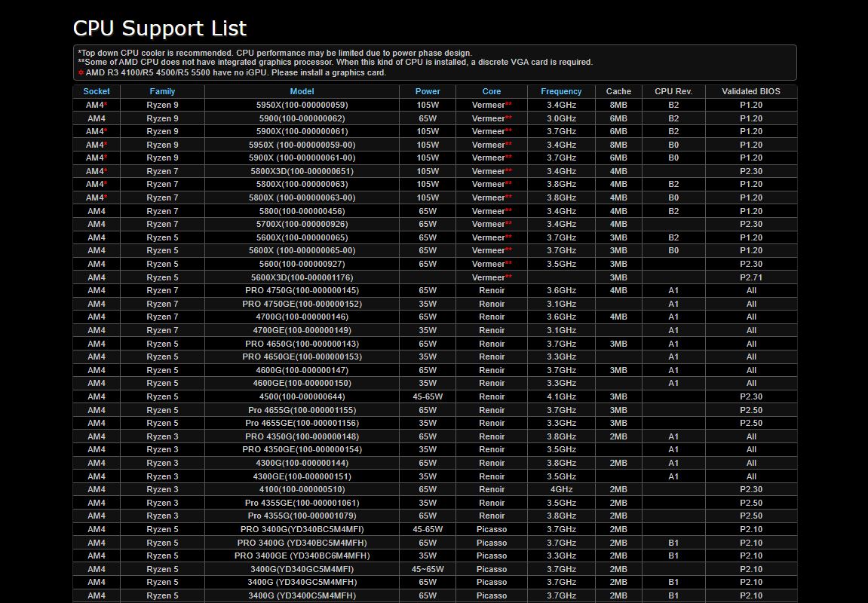The image size is (868, 603).
Task: Click 45~65W power for 3400G(YD340GC5M4MFI)
Action: (428, 569)
